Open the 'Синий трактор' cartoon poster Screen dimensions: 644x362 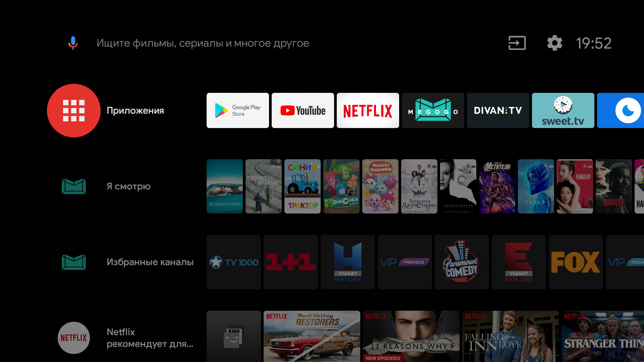click(303, 186)
